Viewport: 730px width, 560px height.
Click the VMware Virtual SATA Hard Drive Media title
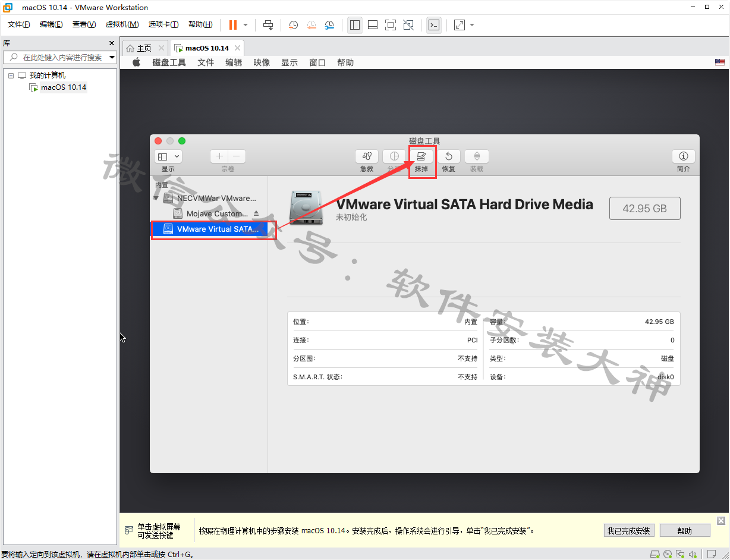pyautogui.click(x=465, y=205)
